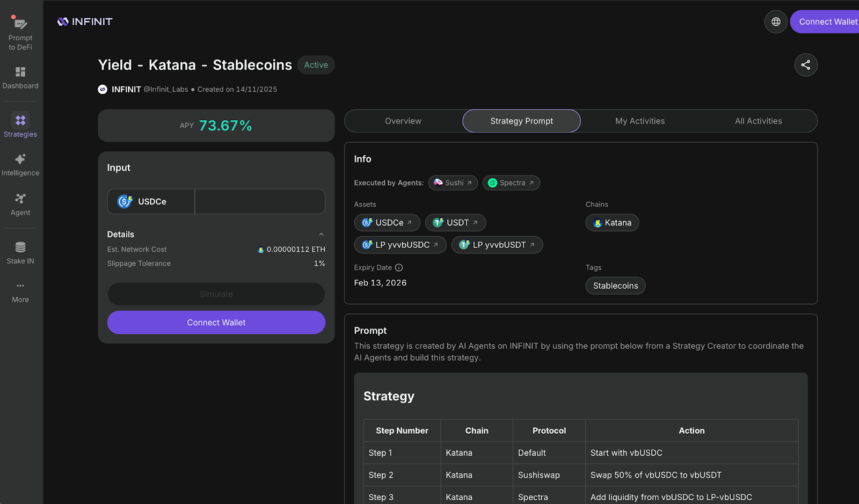This screenshot has width=859, height=504.
Task: Open Prompt to DeFi in sidebar
Action: click(x=20, y=33)
